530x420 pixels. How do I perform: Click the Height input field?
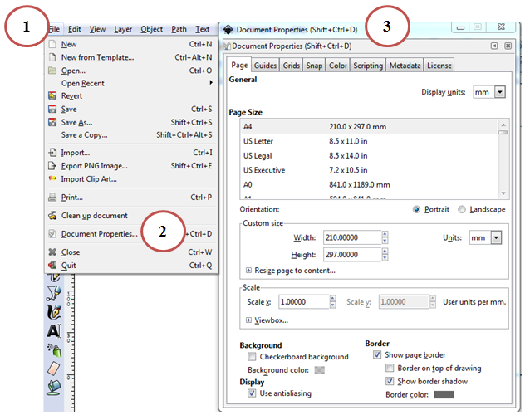pos(352,255)
